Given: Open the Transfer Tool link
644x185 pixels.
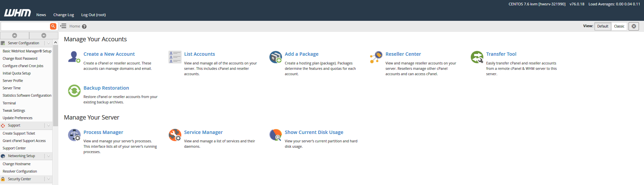Looking at the screenshot, I should point(501,54).
